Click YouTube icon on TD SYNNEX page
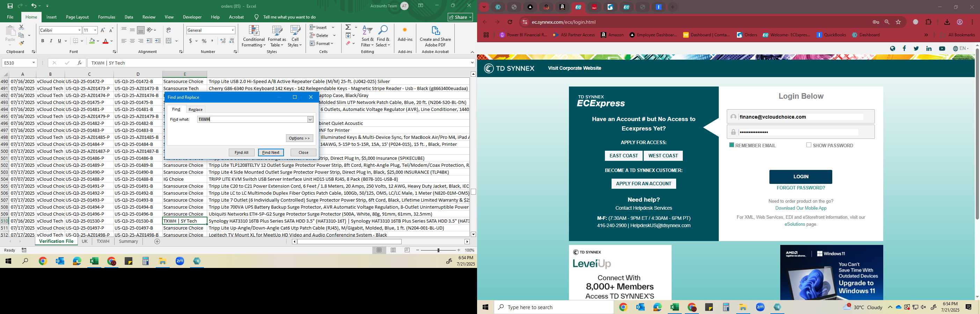The image size is (980, 314). 942,48
